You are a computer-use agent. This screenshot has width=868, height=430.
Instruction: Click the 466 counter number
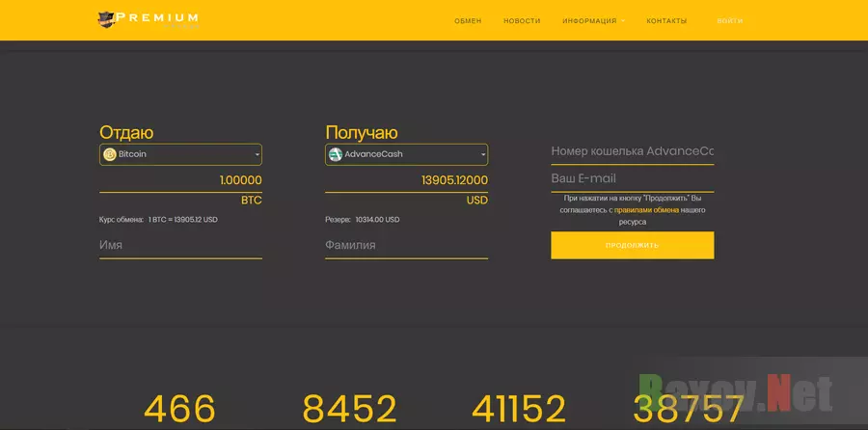(x=179, y=410)
